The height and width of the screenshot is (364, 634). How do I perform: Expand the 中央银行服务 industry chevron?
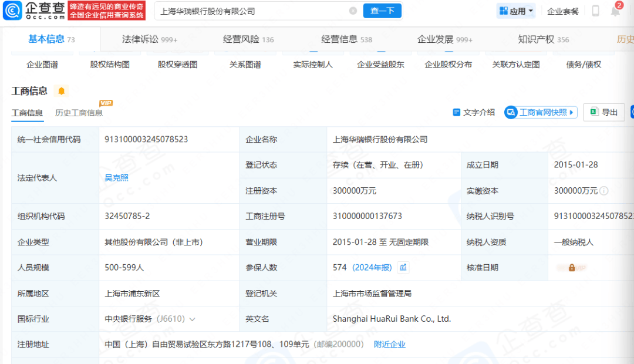point(192,319)
